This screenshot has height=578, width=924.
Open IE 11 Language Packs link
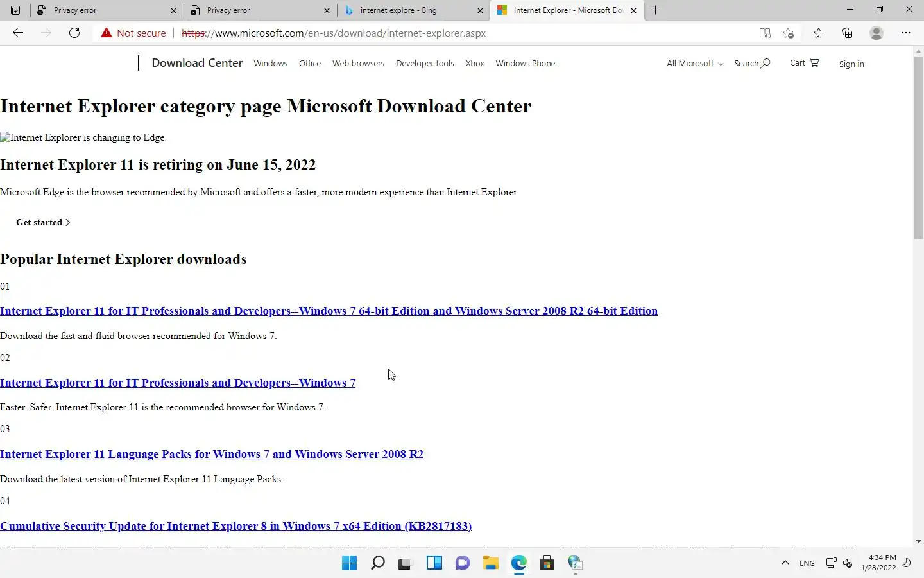[x=212, y=454]
